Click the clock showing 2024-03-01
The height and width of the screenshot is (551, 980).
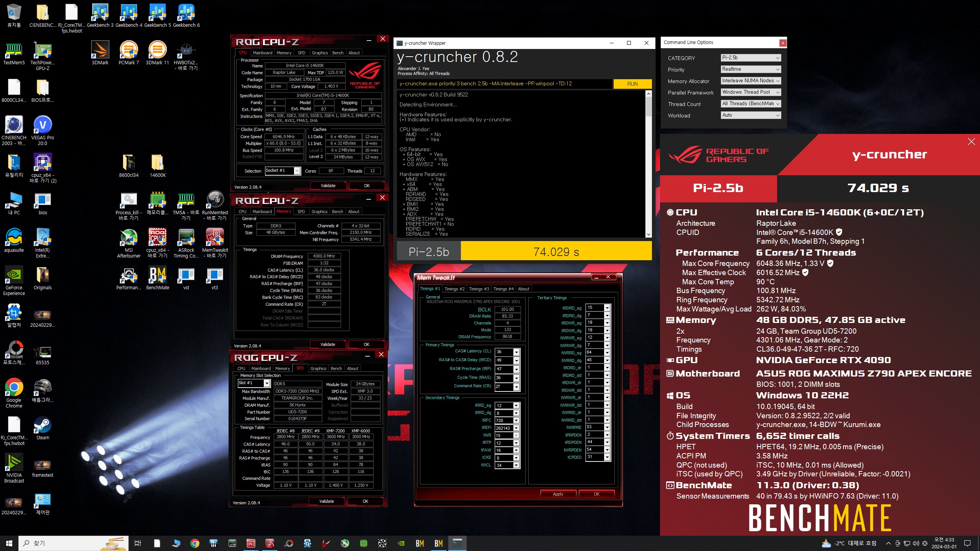[944, 543]
